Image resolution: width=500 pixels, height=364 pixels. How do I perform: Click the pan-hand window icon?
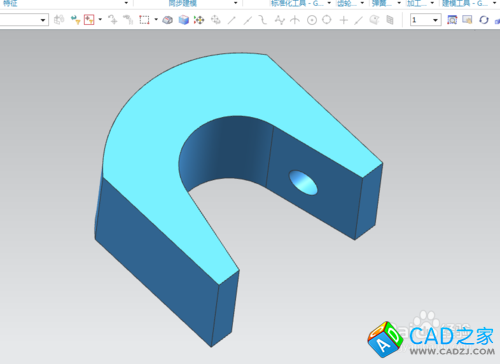[467, 20]
